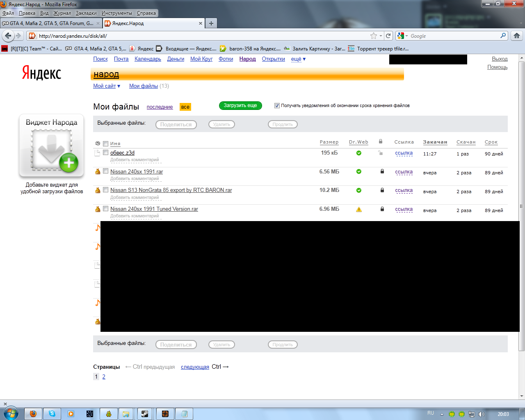Expand the Мой сайт dropdown

(107, 86)
